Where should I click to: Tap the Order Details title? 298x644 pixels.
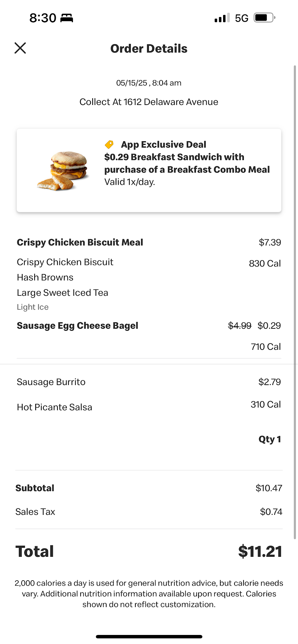tap(149, 49)
